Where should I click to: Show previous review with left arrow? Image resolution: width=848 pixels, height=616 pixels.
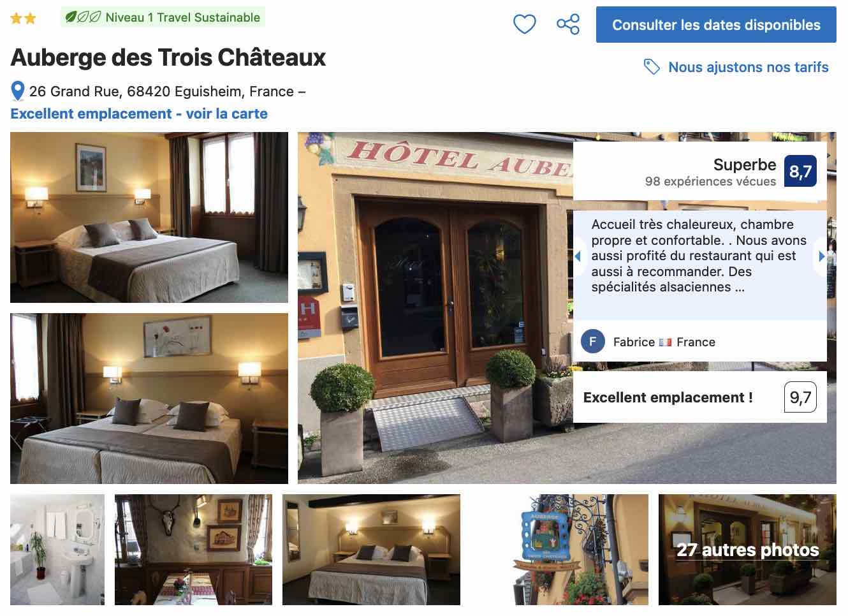click(578, 256)
